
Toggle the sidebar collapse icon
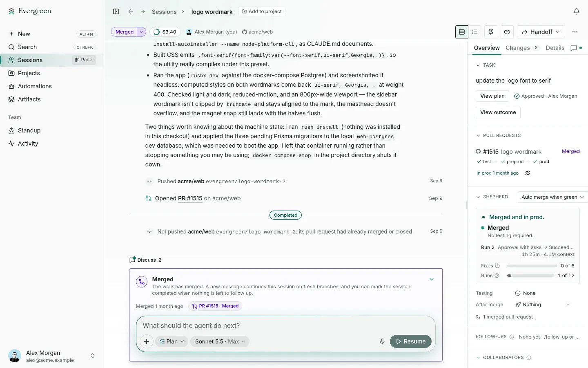click(116, 11)
